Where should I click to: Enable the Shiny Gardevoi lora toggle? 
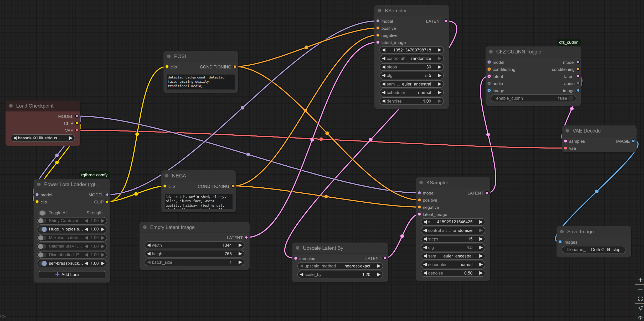pyautogui.click(x=42, y=221)
